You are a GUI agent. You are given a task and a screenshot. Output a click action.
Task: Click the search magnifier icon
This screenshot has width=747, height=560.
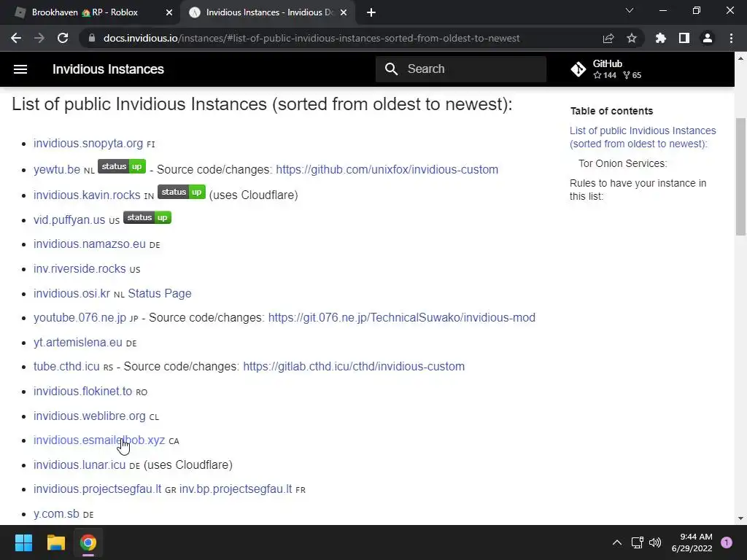(x=391, y=69)
